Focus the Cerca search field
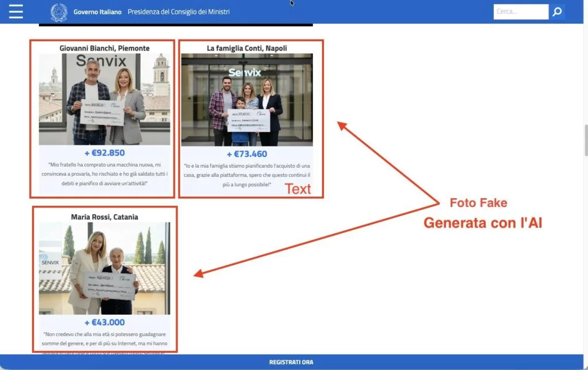Image resolution: width=588 pixels, height=370 pixels. pos(520,11)
